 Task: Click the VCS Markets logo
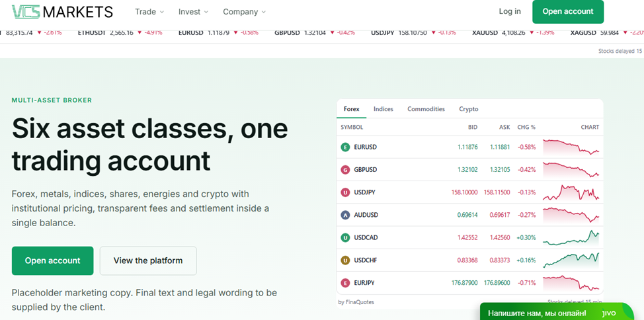tap(62, 11)
